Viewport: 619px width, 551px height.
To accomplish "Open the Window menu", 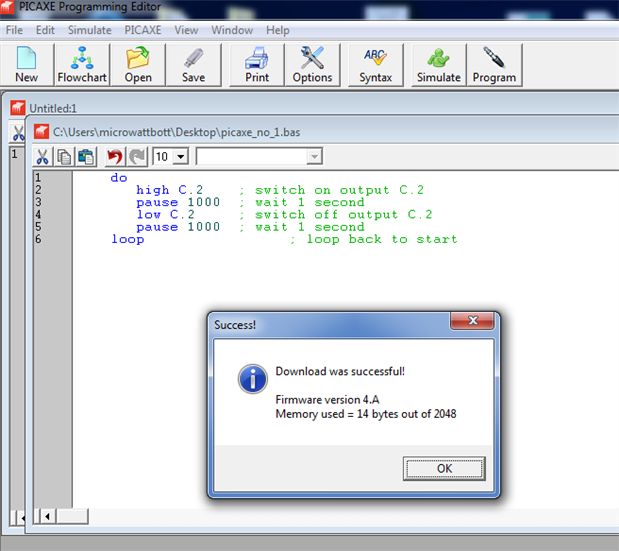I will 232,30.
